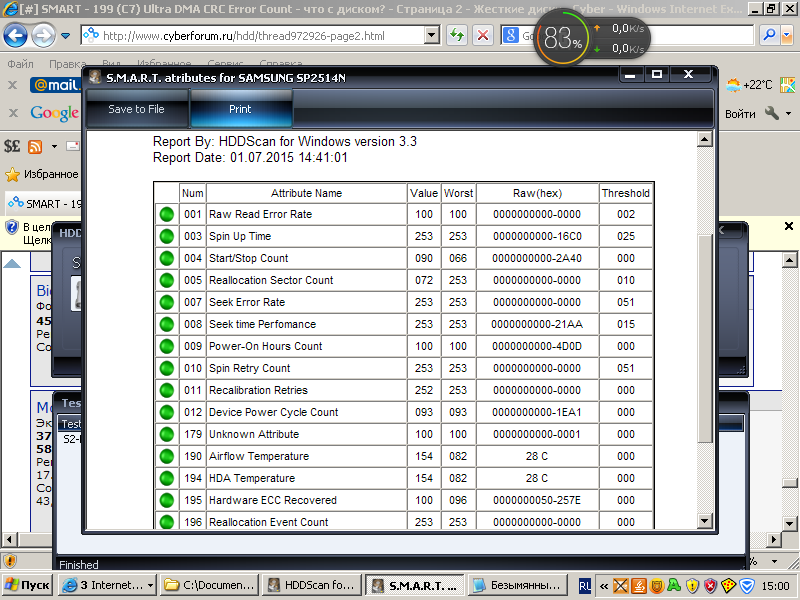Click green status dot for Airflow Temperature
The height and width of the screenshot is (600, 800).
(167, 456)
